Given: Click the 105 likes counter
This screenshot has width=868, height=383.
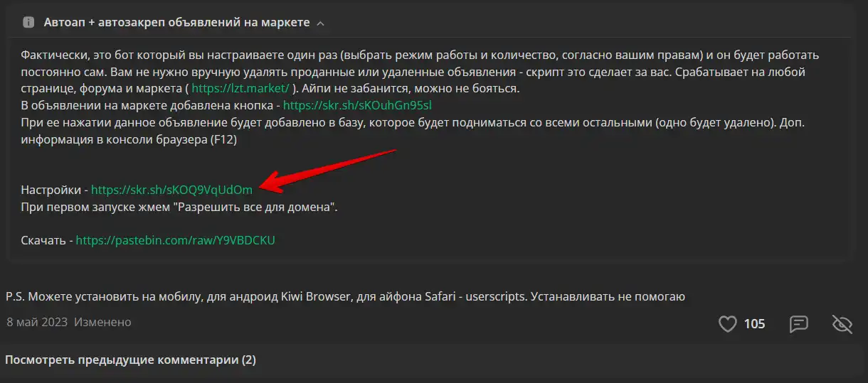Looking at the screenshot, I should click(x=754, y=324).
